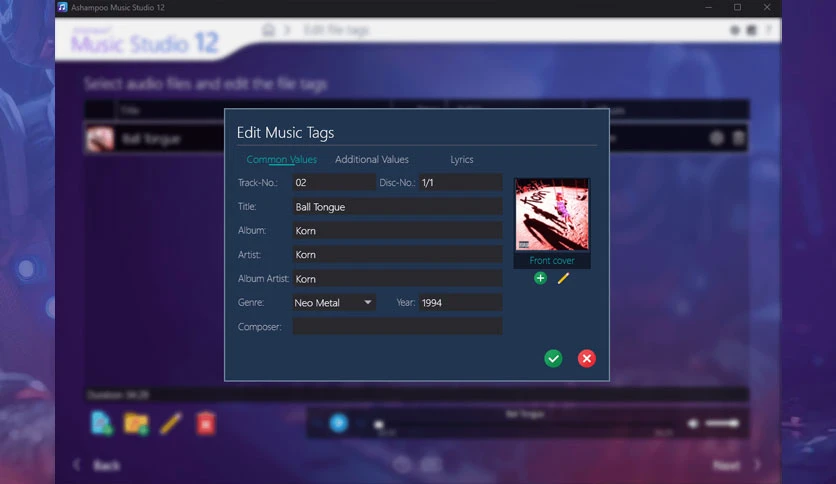The width and height of the screenshot is (836, 484).
Task: Switch to Common Values tab
Action: [x=282, y=159]
